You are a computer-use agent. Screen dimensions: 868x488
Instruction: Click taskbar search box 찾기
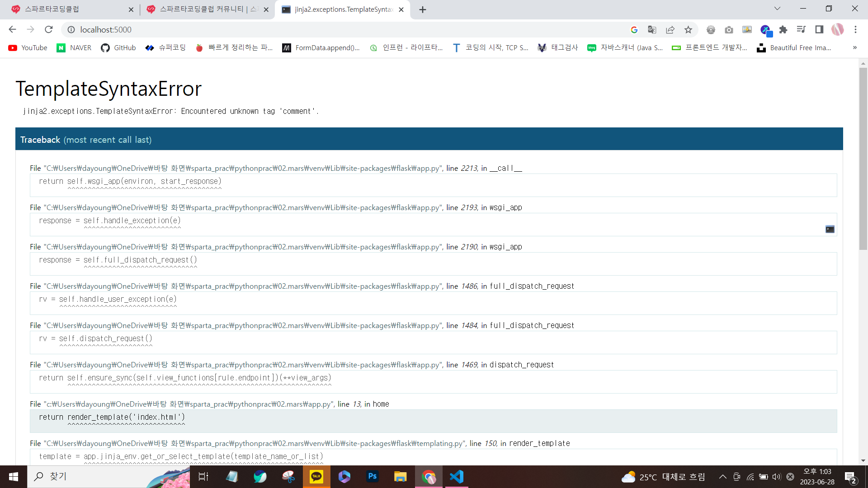click(108, 477)
